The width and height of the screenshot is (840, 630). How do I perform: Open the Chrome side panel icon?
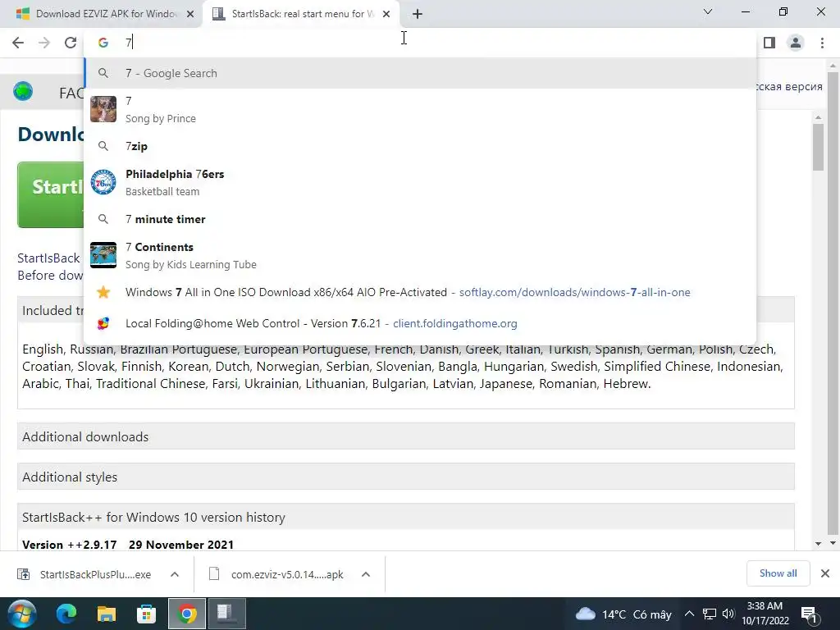(x=769, y=43)
